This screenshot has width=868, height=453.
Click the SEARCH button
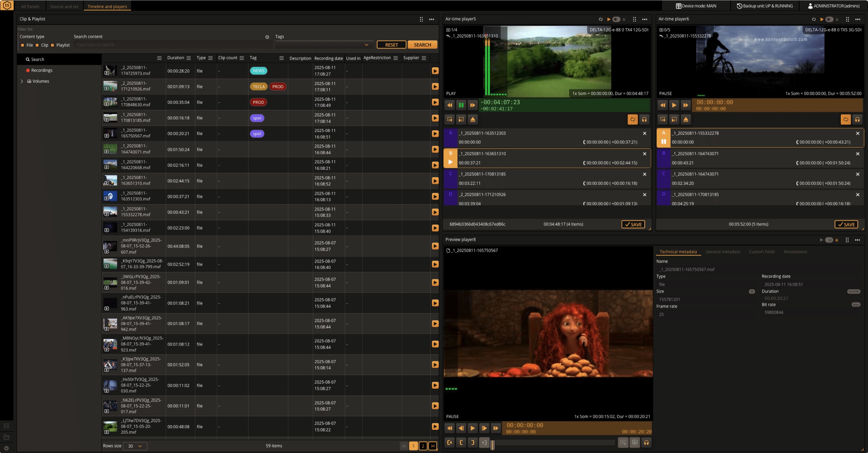point(422,45)
